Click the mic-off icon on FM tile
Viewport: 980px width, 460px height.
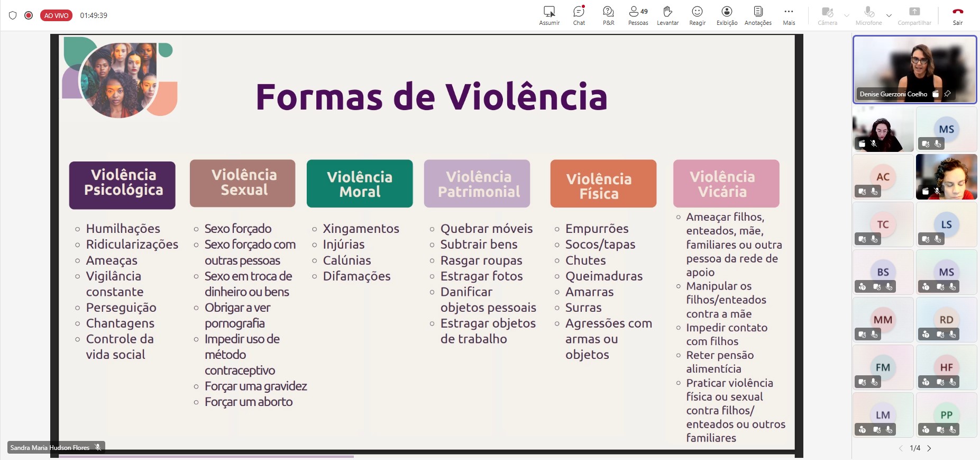[874, 382]
